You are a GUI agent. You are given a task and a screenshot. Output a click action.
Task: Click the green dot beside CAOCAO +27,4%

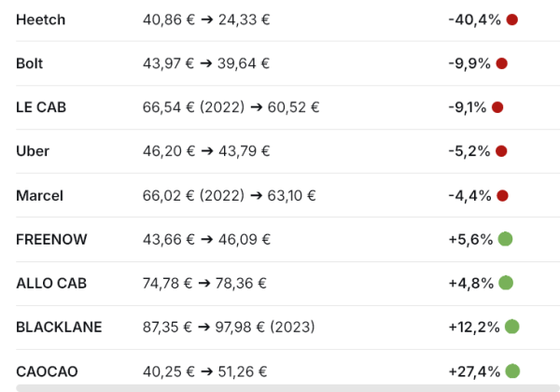tap(512, 371)
